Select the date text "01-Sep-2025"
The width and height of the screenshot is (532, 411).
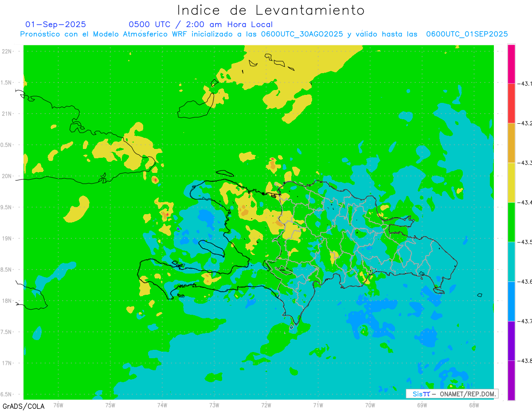coord(56,24)
